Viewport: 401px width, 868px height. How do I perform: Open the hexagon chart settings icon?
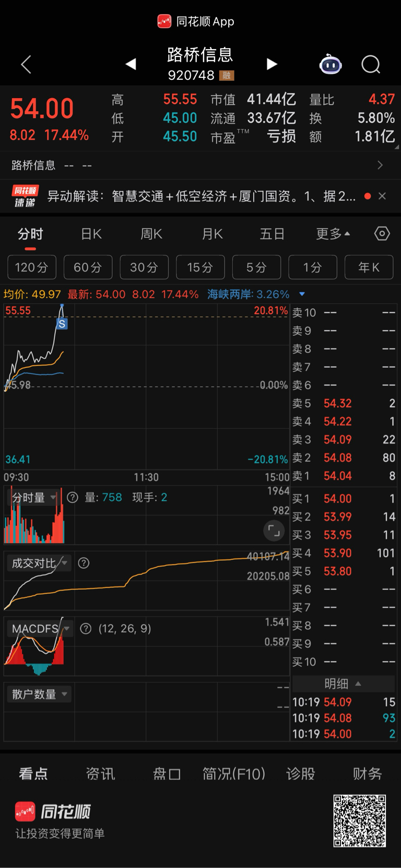[382, 233]
